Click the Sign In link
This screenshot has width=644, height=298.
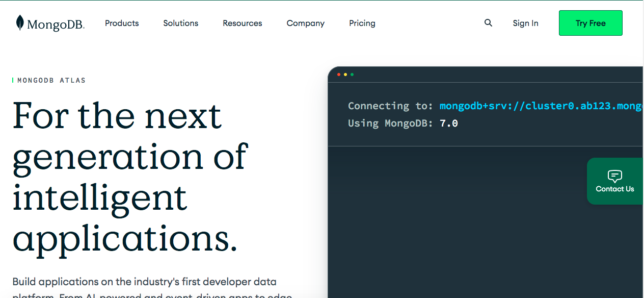point(525,23)
